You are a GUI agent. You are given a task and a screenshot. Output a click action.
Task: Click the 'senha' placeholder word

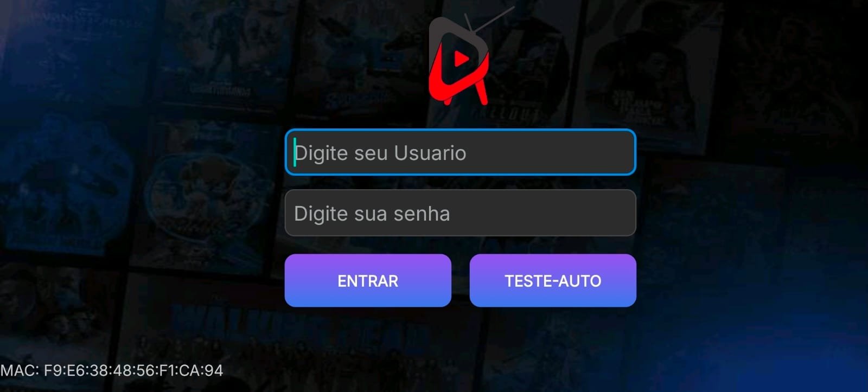[x=422, y=214]
